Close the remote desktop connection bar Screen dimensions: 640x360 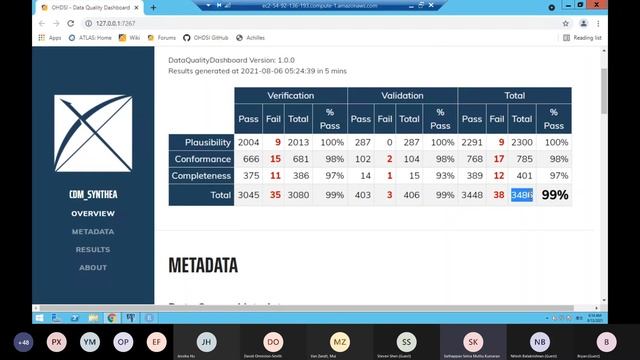click(431, 5)
